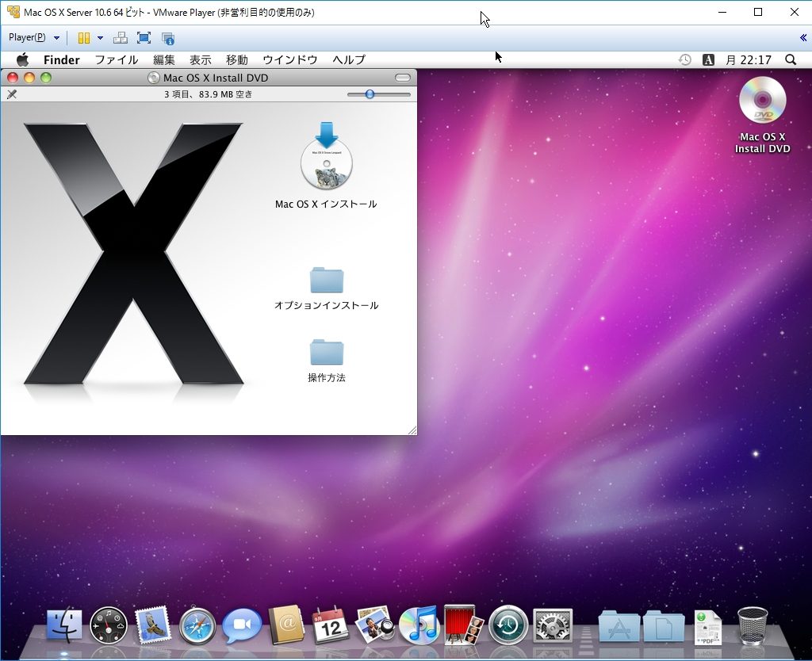The height and width of the screenshot is (661, 812).
Task: Click the Mac OS X Install DVD window title
Action: click(x=216, y=78)
